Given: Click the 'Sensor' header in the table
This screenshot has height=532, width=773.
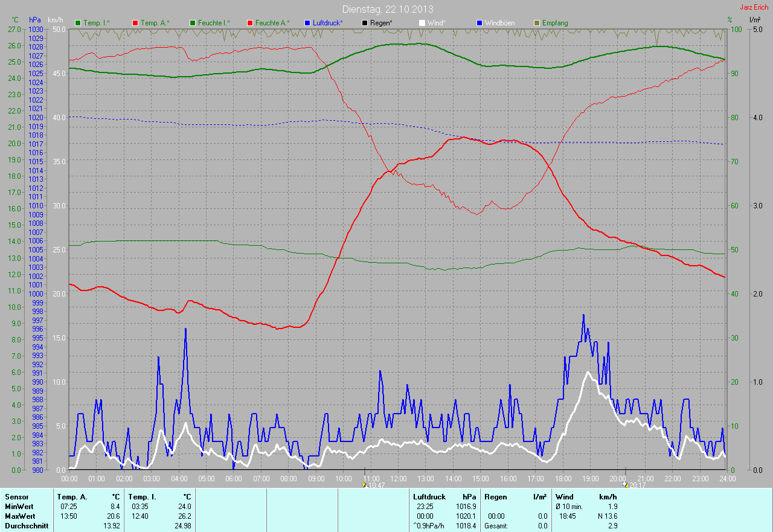Looking at the screenshot, I should (17, 496).
